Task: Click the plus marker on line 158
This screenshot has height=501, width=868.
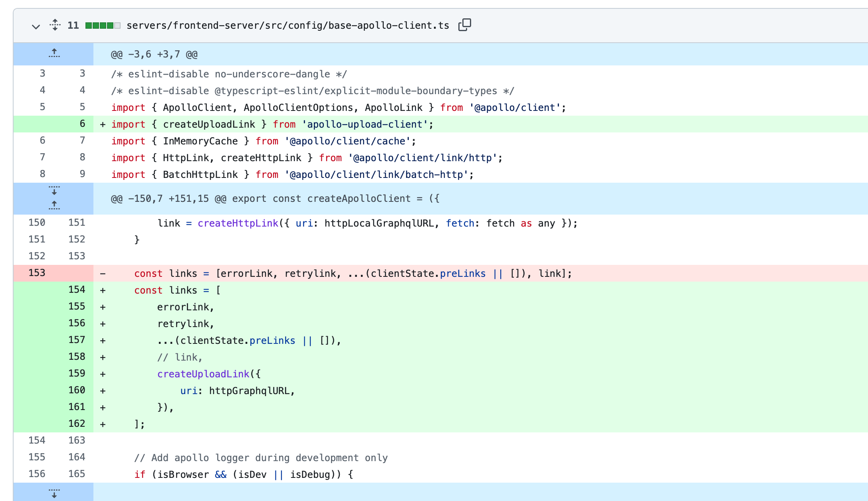Action: (x=103, y=357)
